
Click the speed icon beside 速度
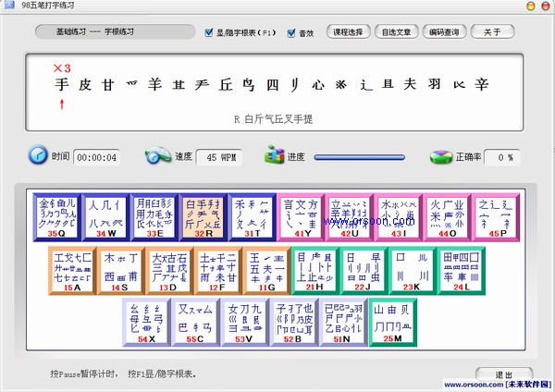[157, 155]
